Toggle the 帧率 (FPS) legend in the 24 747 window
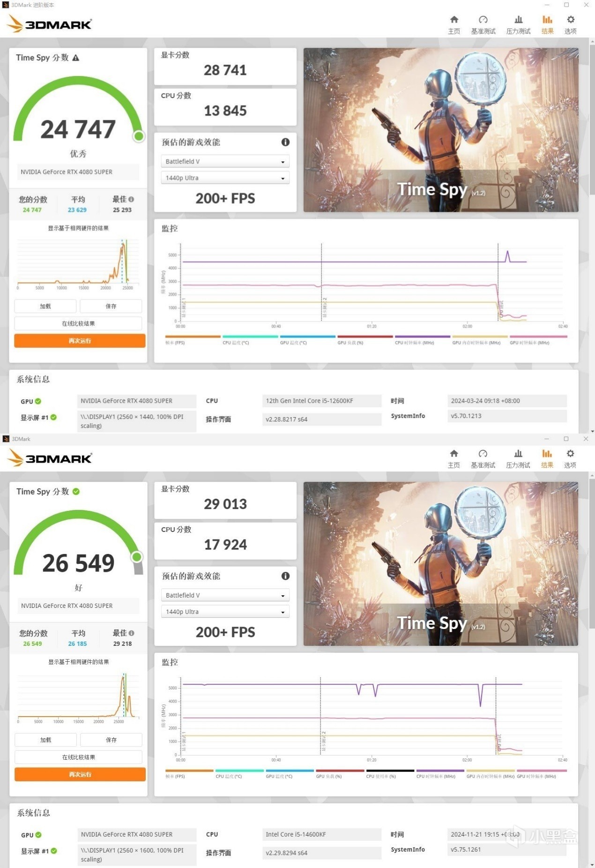The image size is (595, 868). 193,339
